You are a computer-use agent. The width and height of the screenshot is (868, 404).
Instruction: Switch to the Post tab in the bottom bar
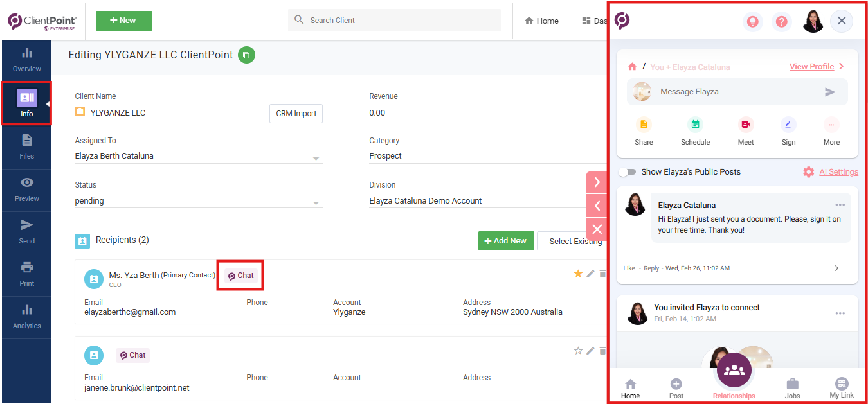pyautogui.click(x=676, y=389)
